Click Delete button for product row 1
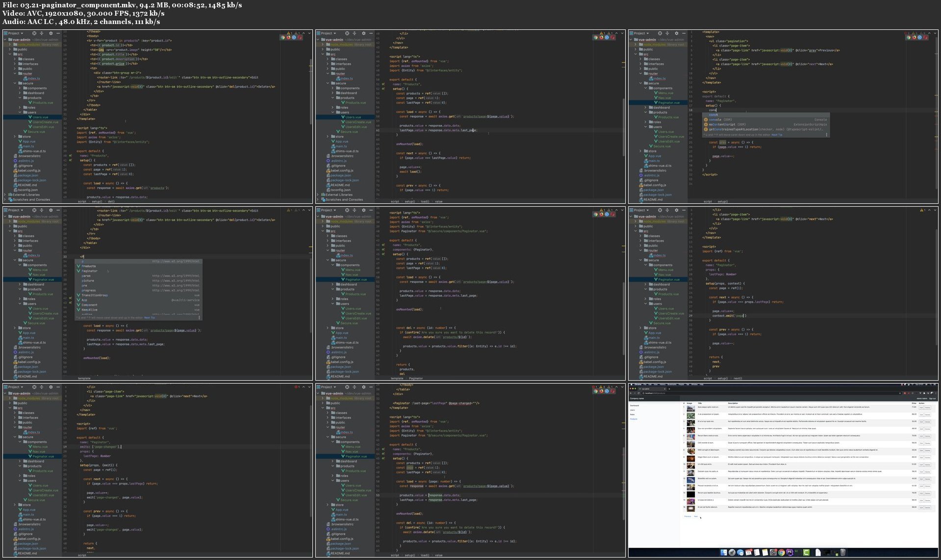941x560 pixels. pyautogui.click(x=927, y=408)
